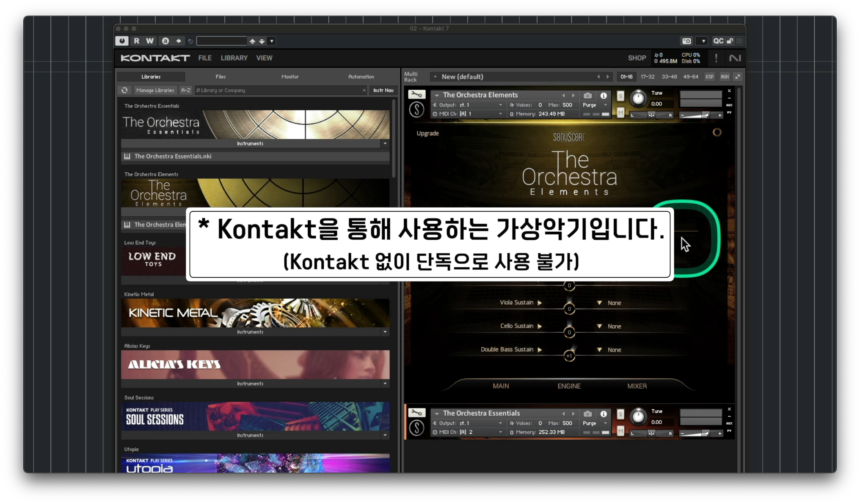The height and width of the screenshot is (504, 860).
Task: Select the previous multi preset arrow
Action: tap(598, 77)
